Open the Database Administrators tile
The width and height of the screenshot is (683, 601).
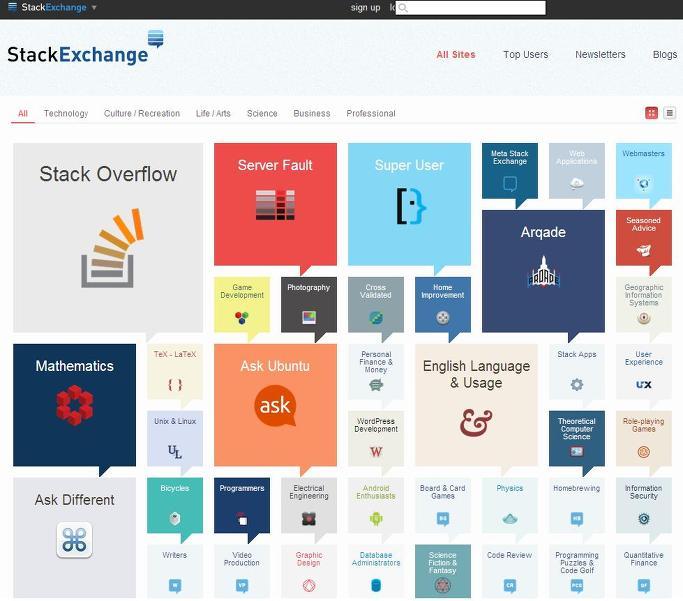click(x=376, y=571)
